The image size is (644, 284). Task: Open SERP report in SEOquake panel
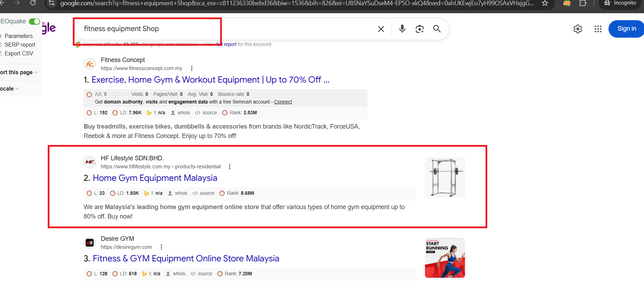pos(20,45)
